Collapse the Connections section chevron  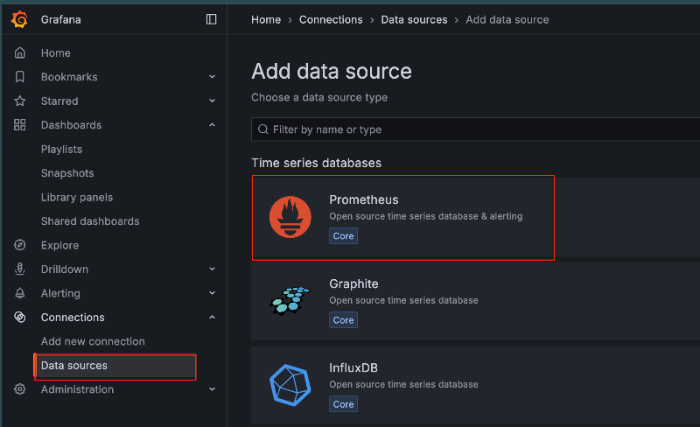[212, 317]
